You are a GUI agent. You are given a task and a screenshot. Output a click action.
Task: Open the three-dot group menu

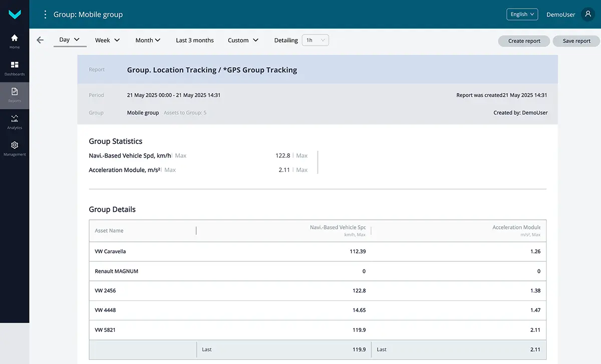[45, 15]
